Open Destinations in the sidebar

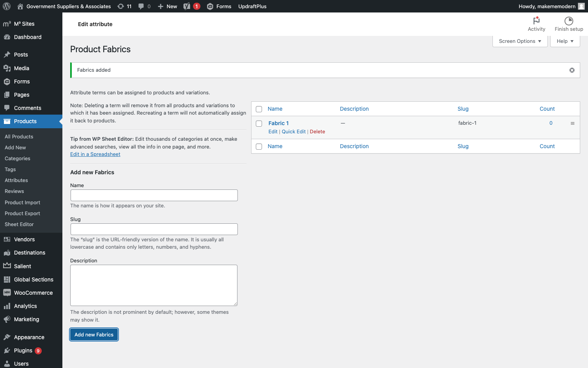(x=31, y=253)
